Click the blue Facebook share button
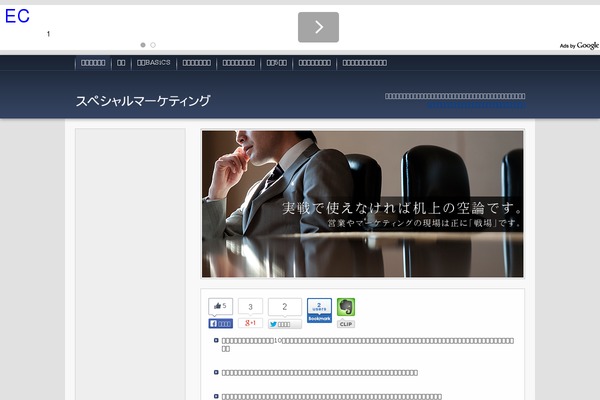This screenshot has width=600, height=400. (220, 324)
